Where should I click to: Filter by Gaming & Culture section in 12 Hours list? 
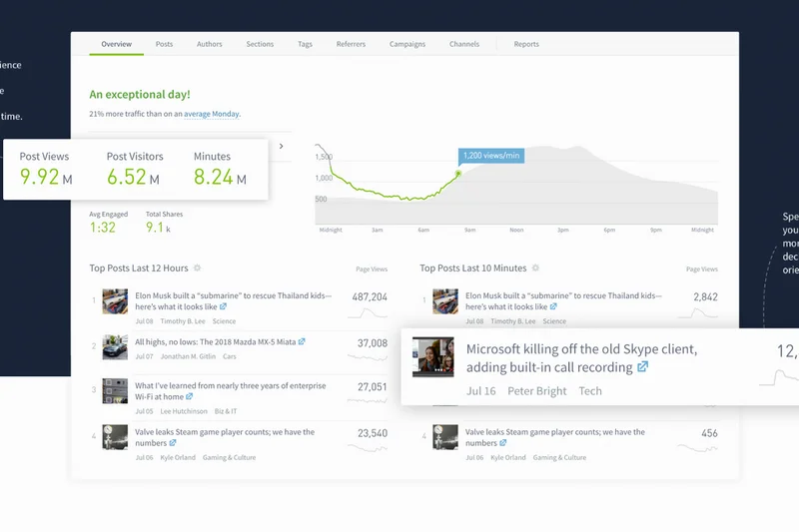(227, 458)
